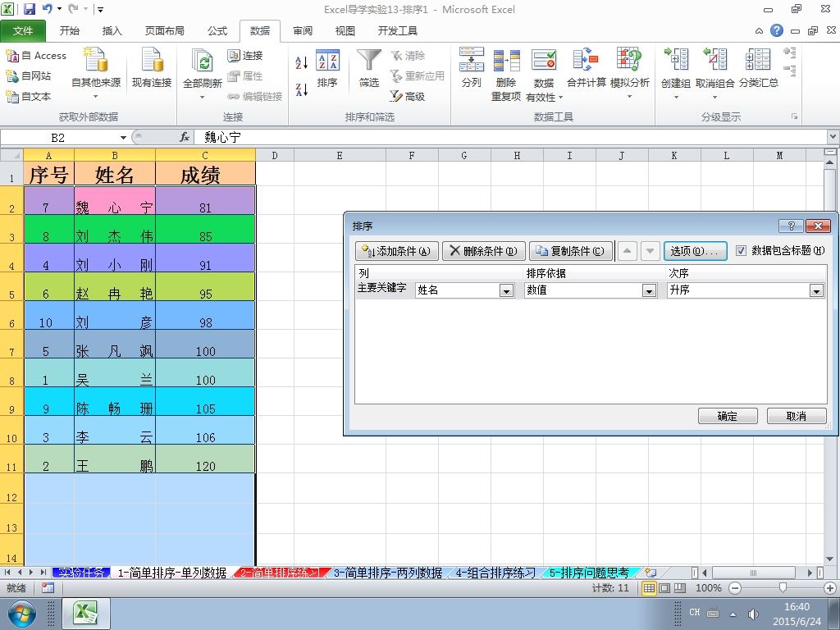Click the macro record icon in status bar
Image resolution: width=840 pixels, height=630 pixels.
click(x=48, y=588)
